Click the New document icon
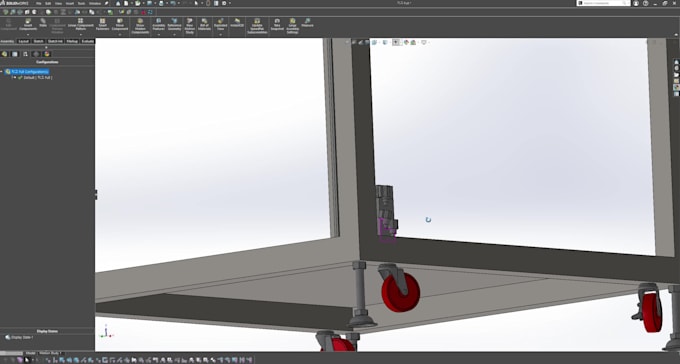The height and width of the screenshot is (364, 680). (126, 3)
